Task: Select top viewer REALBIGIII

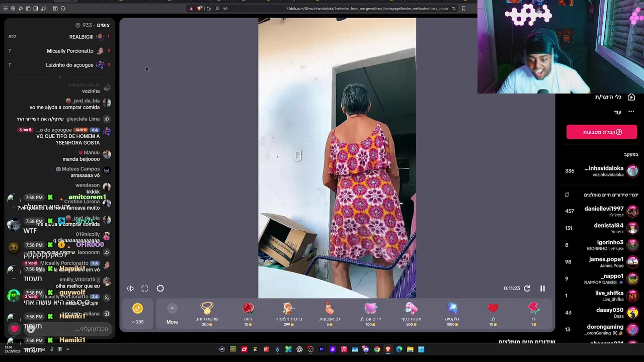Action: [59, 37]
